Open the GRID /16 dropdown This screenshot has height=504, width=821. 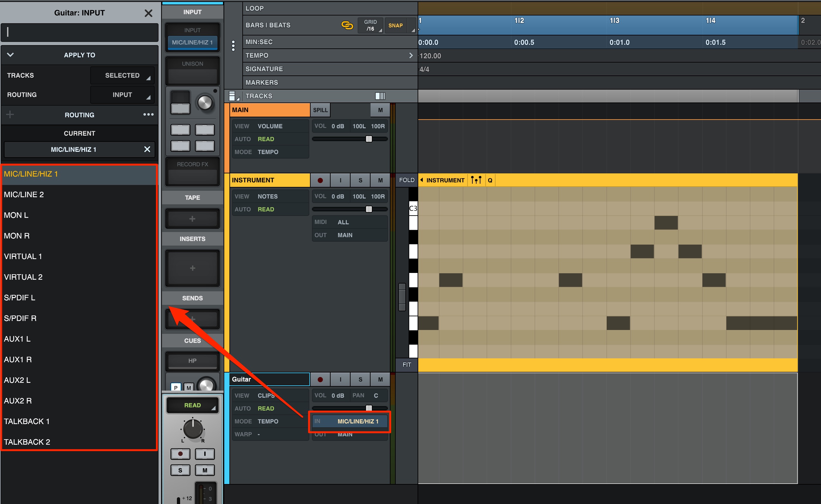coord(370,25)
